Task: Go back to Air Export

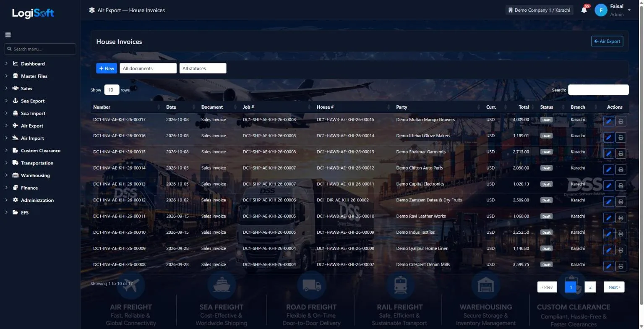Action: (607, 41)
